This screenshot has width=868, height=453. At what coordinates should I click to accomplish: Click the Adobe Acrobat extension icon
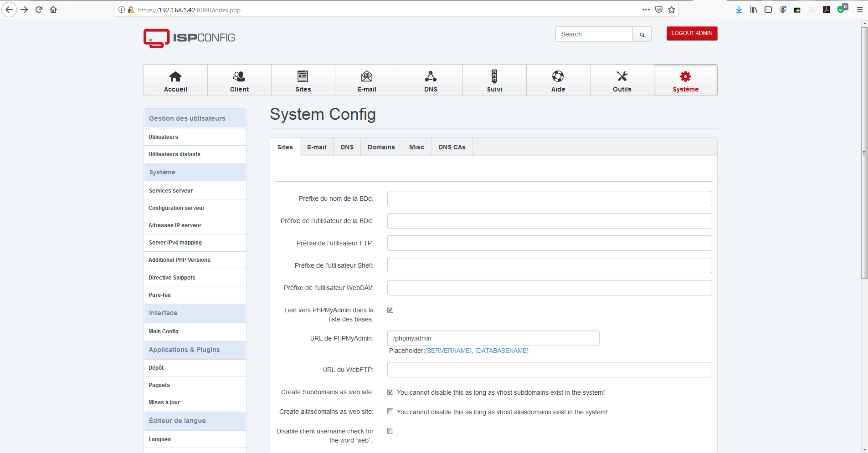826,10
